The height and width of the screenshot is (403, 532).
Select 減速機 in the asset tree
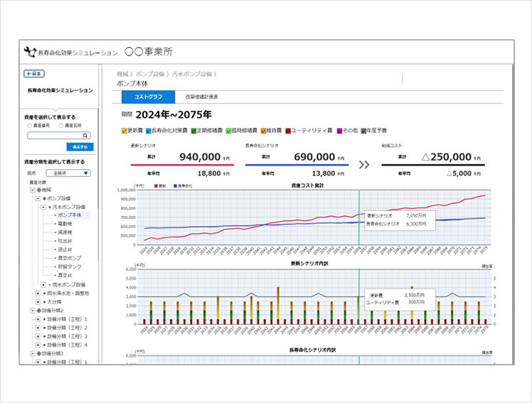pos(65,232)
